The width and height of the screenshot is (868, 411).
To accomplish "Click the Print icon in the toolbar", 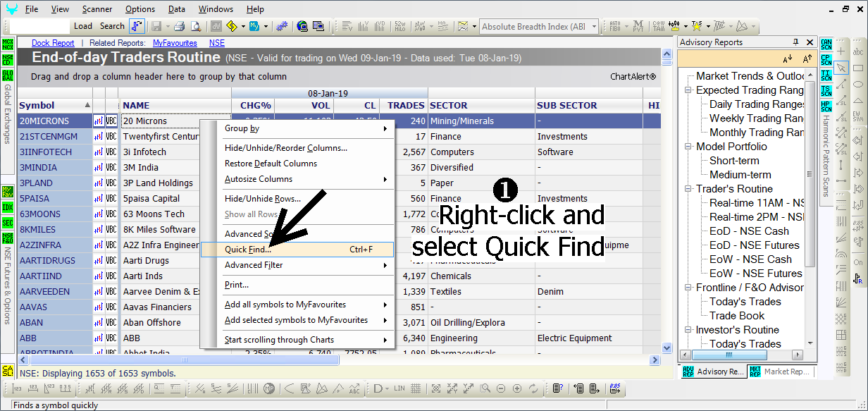I will (179, 26).
